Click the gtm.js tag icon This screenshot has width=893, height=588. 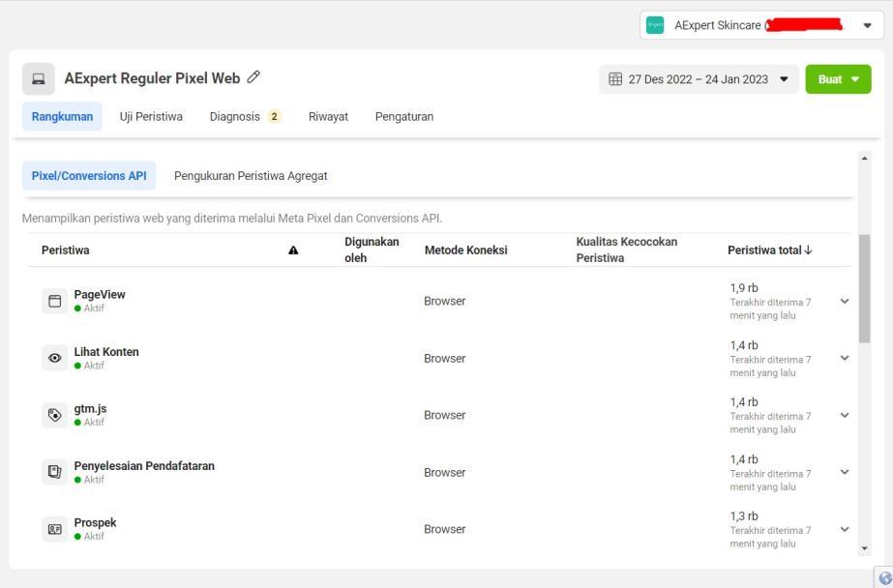click(55, 416)
